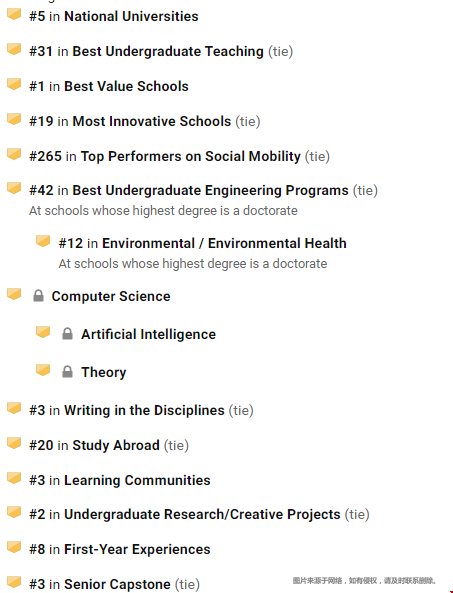Click the badge icon beside Environmental / Environmental Health
453x593 pixels.
[x=43, y=241]
